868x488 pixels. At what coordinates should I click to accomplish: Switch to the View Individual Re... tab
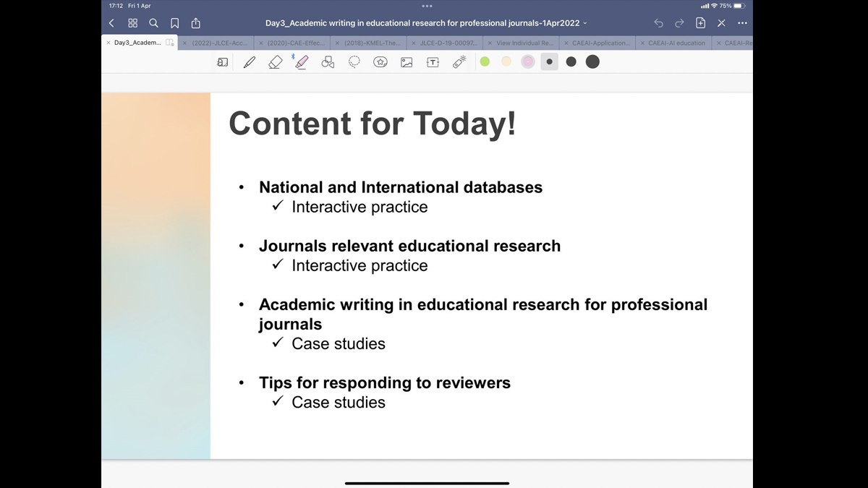tap(524, 43)
